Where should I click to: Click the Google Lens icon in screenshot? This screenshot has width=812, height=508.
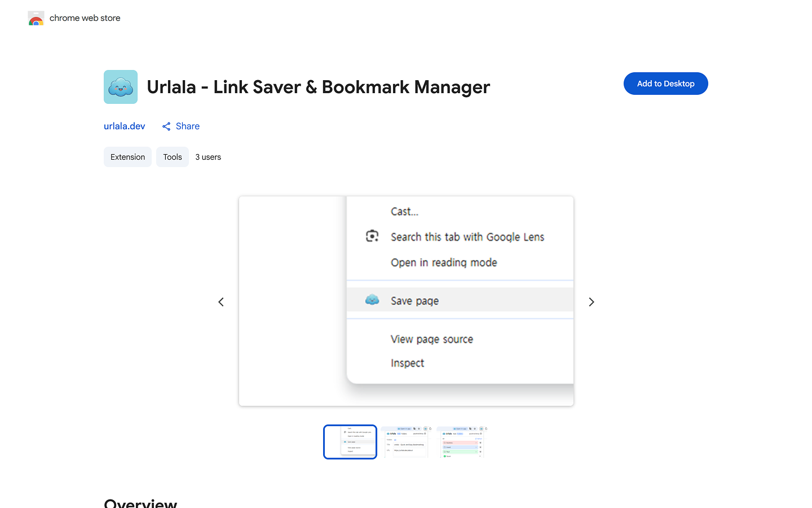point(372,236)
